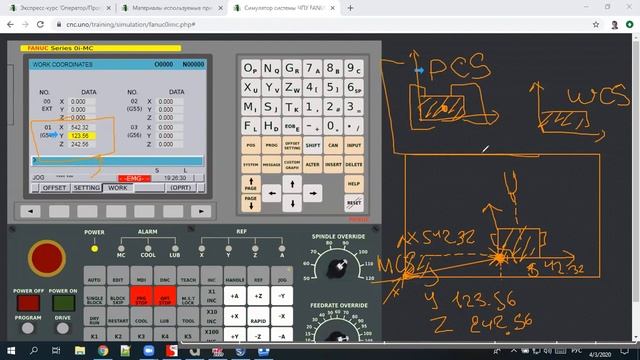Open Zoom app from taskbar
Viewport: 640px width, 360px height.
coord(149,351)
